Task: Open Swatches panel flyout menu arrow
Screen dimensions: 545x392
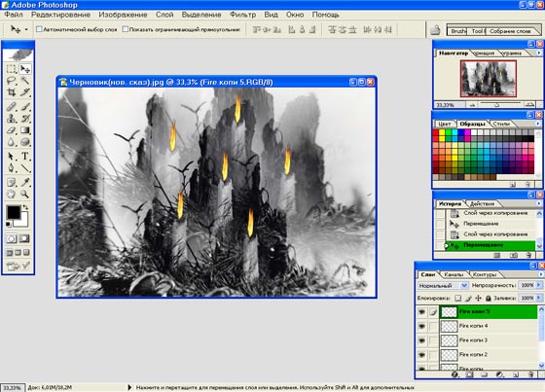Action: click(x=538, y=124)
